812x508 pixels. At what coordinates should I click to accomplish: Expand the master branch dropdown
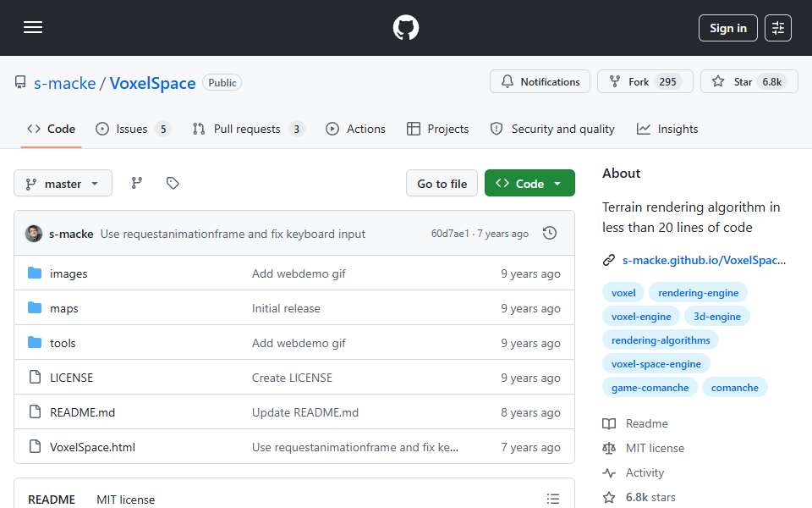(x=63, y=184)
